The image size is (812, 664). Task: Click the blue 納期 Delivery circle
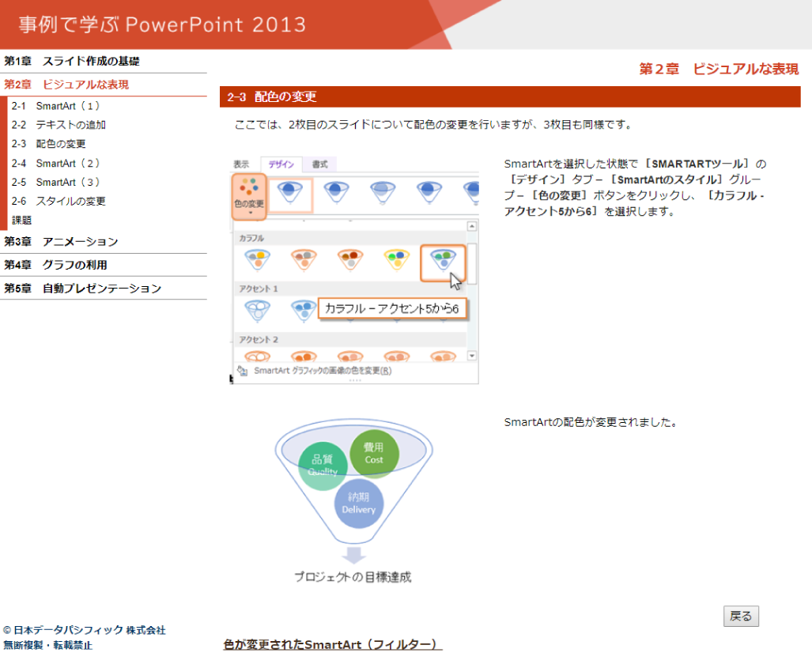pos(358,504)
